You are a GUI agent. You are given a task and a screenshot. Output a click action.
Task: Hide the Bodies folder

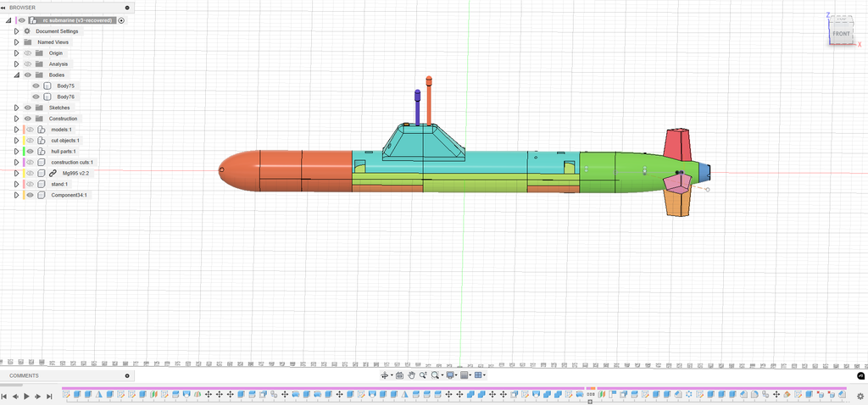click(28, 75)
